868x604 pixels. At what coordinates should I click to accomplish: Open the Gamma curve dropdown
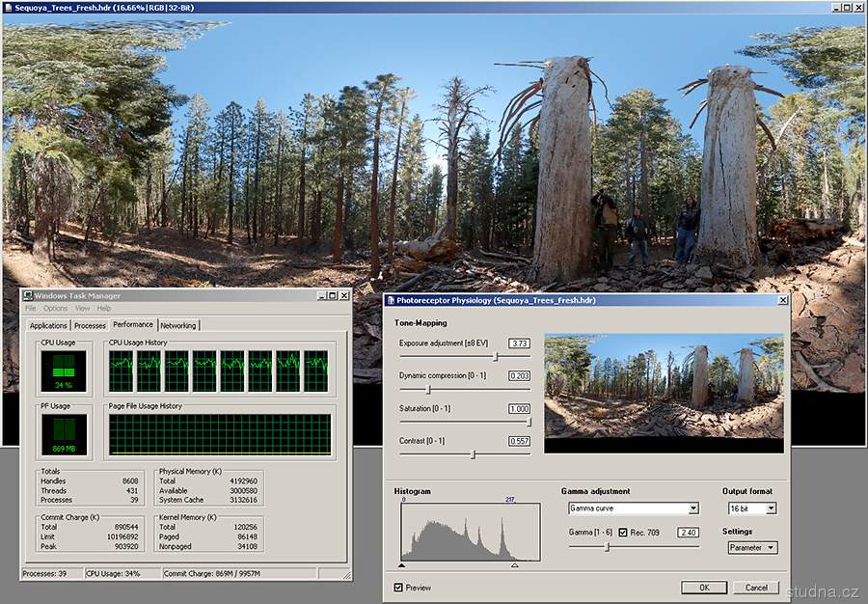coord(692,508)
